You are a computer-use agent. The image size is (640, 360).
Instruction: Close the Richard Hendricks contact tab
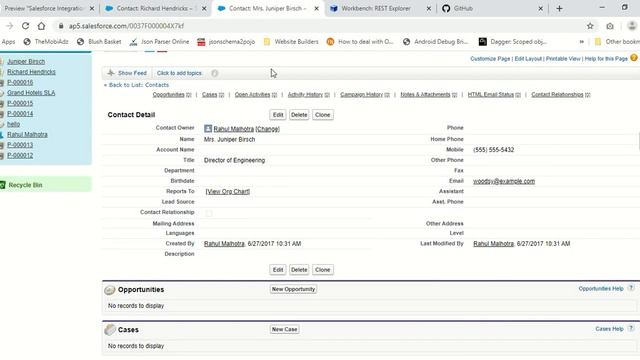point(204,8)
